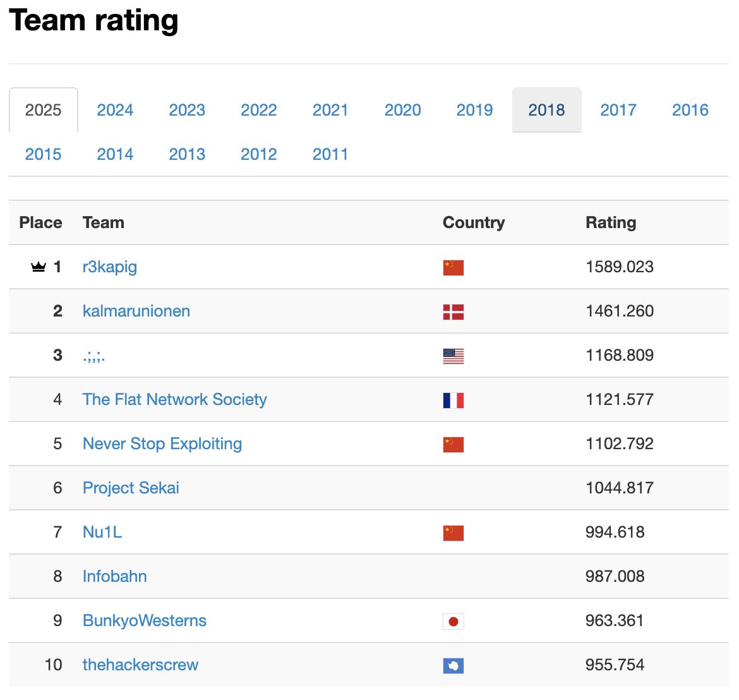Select the 2014 year tab
Viewport: 739px width, 700px height.
(x=115, y=154)
